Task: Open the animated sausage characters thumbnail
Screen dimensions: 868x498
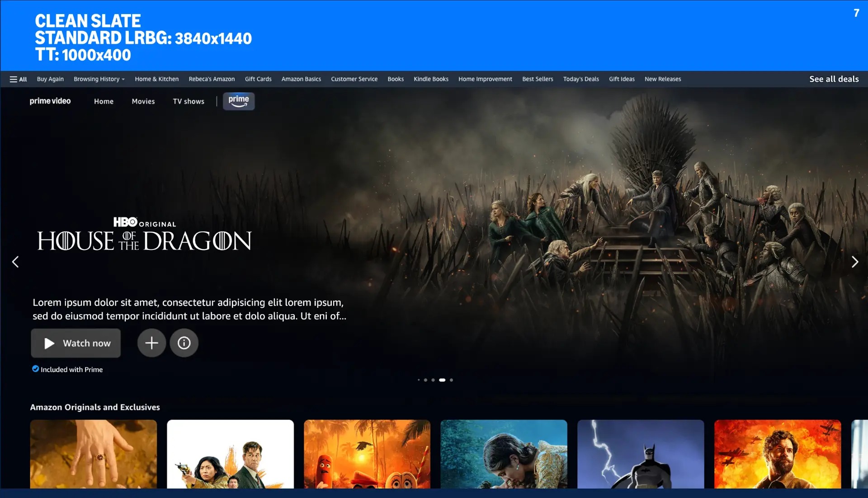Action: coord(367,454)
